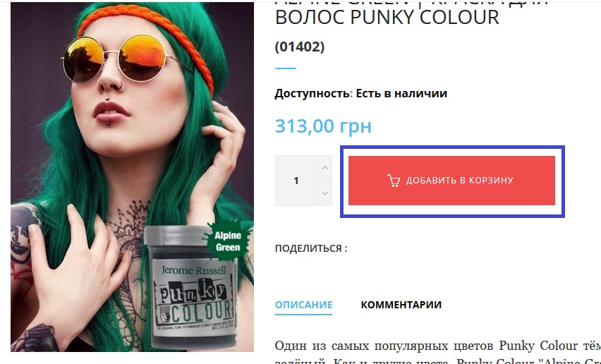Decrease quantity with the down arrow
Viewport: 601px width, 364px height.
coord(325,193)
